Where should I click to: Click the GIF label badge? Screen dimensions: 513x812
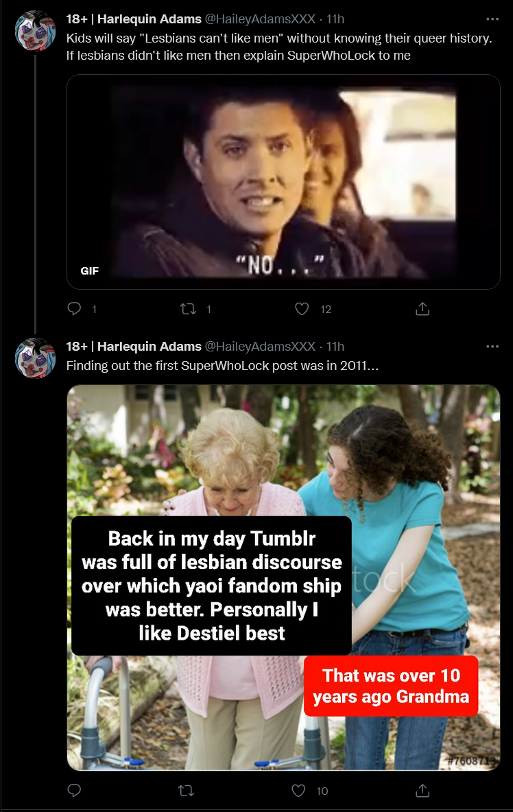pyautogui.click(x=90, y=270)
